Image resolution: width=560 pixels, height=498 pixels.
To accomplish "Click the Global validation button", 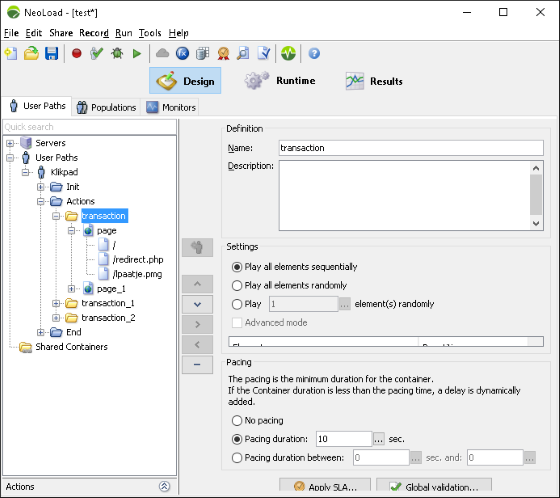I will pos(434,485).
